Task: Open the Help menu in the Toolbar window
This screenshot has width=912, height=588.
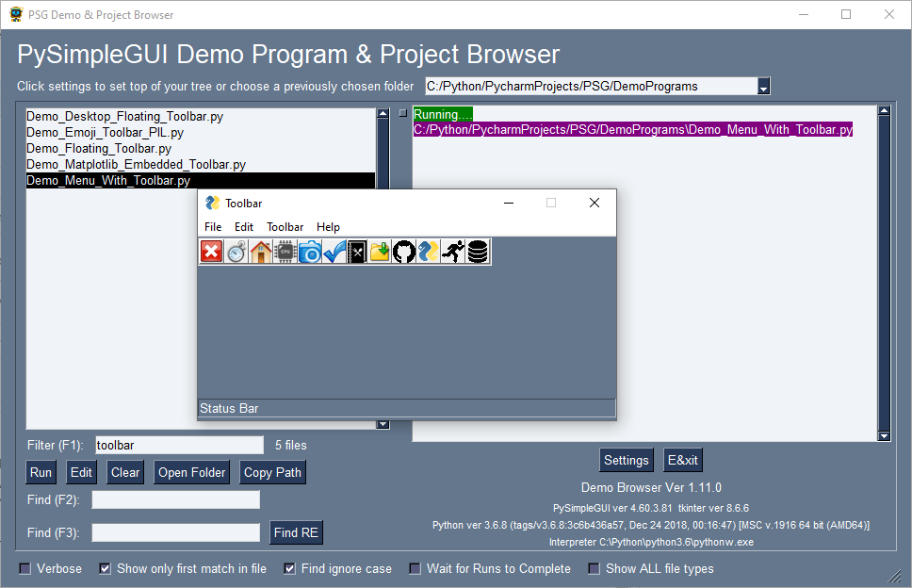Action: pos(328,226)
